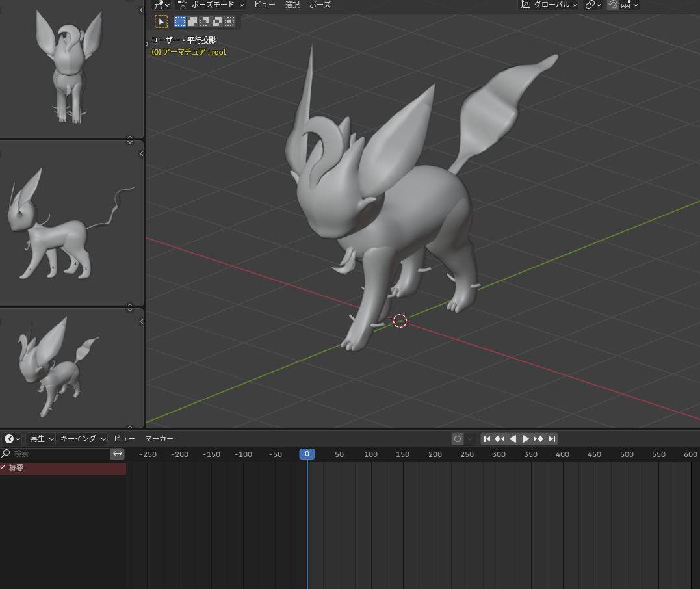The height and width of the screenshot is (589, 700).
Task: Choose the extend selection mode icon
Action: [x=192, y=21]
